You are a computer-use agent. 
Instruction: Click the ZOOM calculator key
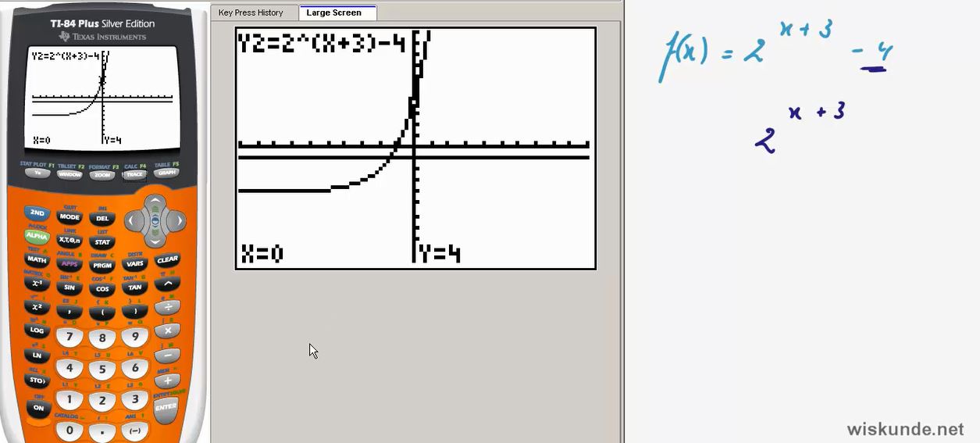click(102, 175)
